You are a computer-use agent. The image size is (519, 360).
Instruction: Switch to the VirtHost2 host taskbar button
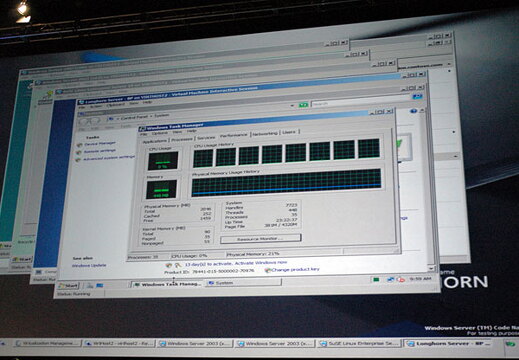point(119,343)
